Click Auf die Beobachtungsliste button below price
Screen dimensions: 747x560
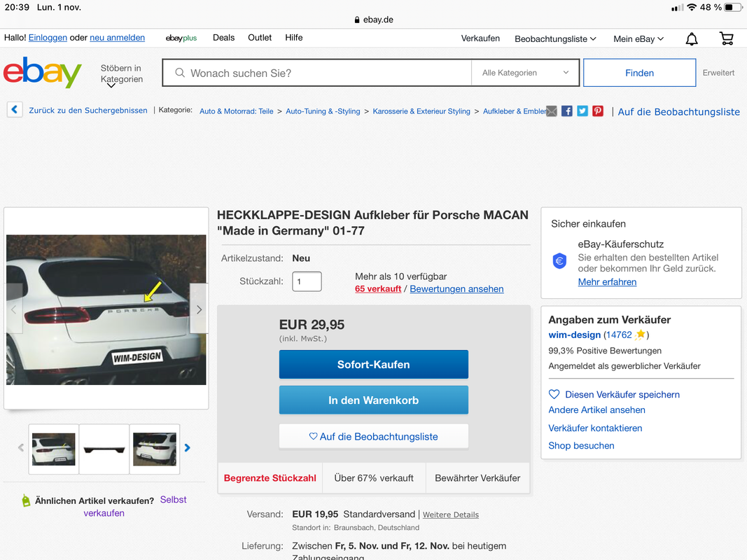pyautogui.click(x=374, y=436)
